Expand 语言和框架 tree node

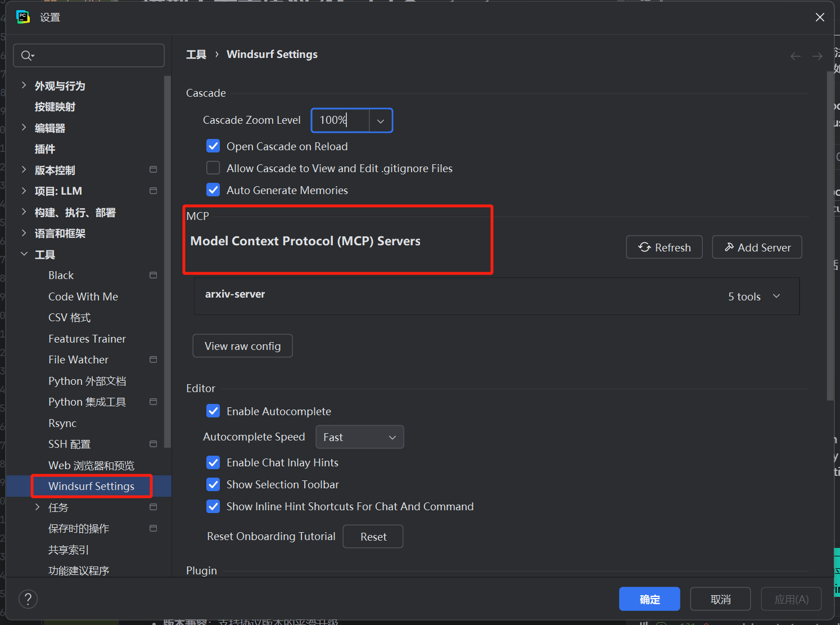pos(24,233)
